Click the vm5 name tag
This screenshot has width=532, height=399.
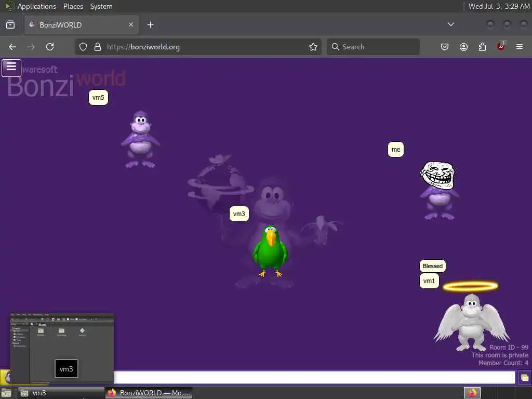point(98,98)
